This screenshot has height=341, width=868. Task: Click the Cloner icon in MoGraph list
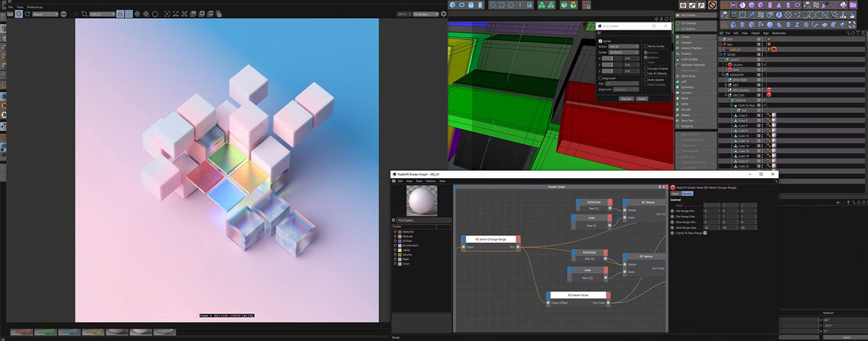coord(678,37)
